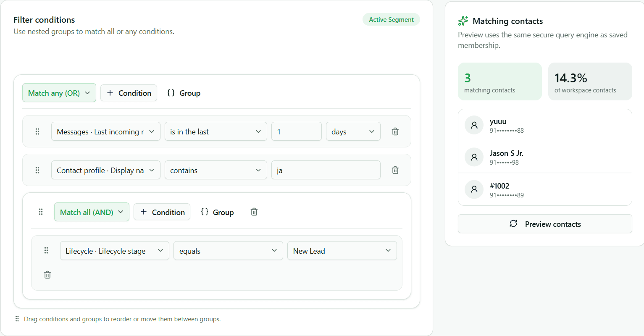The height and width of the screenshot is (336, 644).
Task: Grab the drag handle for Lifecycle condition
Action: pyautogui.click(x=46, y=250)
